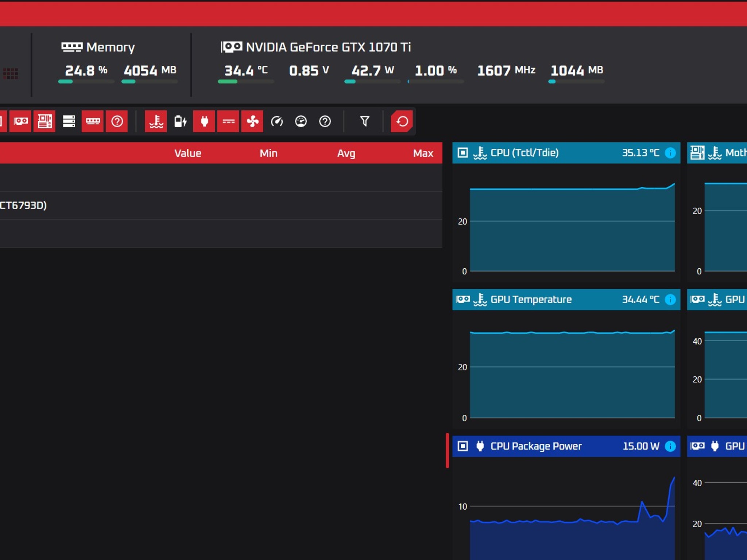Click the 1.00 % GPU load value
The image size is (747, 560).
pos(436,70)
